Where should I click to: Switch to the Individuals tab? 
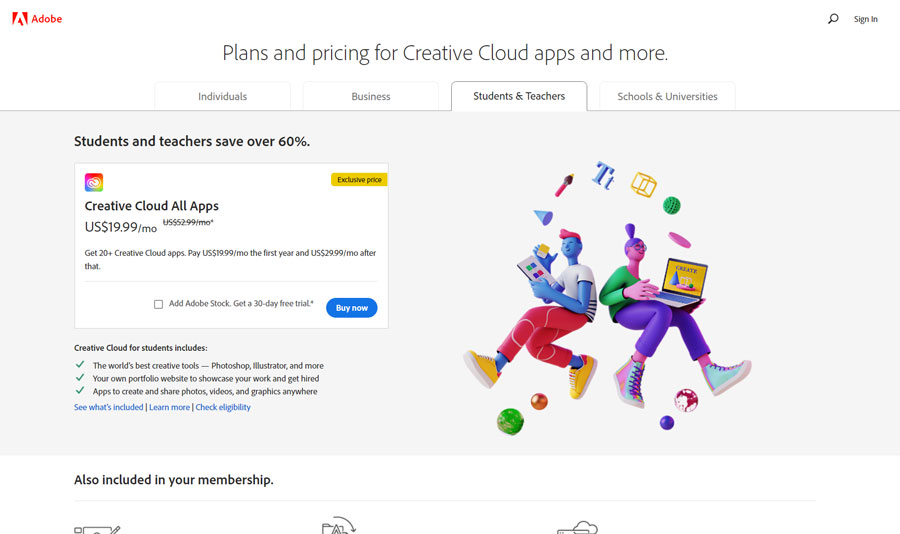pyautogui.click(x=222, y=97)
